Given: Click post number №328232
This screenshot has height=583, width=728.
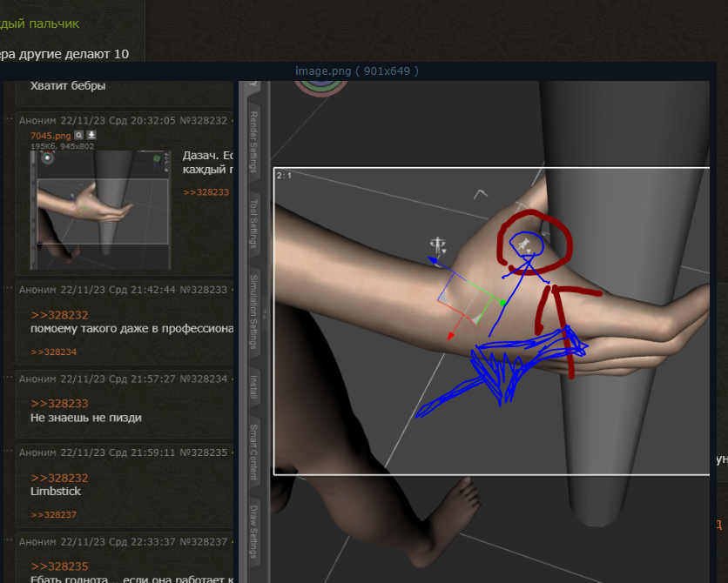Looking at the screenshot, I should click(x=204, y=121).
